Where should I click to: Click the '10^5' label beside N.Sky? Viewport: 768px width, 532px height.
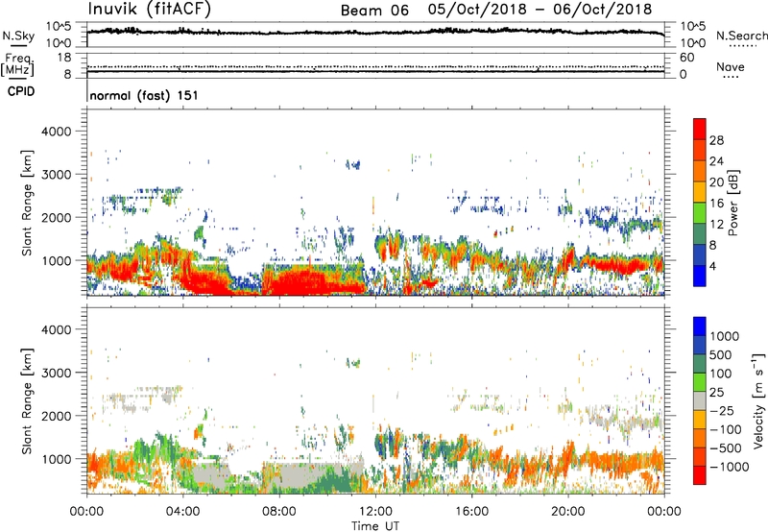click(59, 26)
